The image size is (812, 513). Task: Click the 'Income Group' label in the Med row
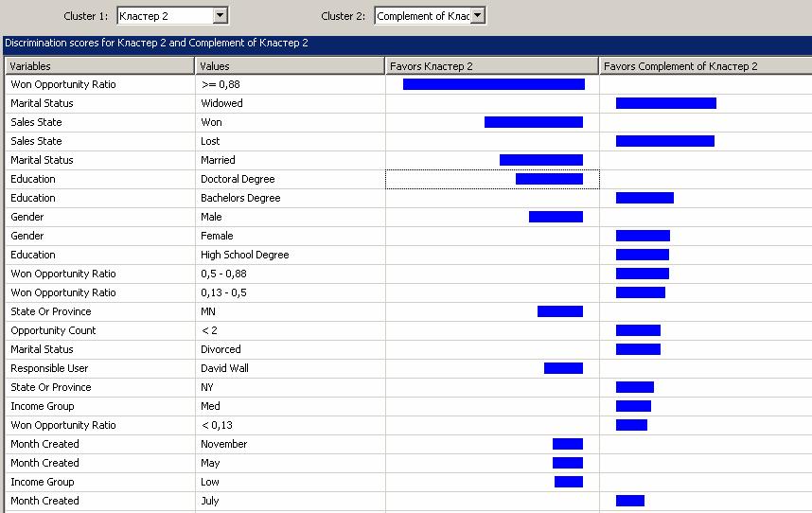(43, 406)
